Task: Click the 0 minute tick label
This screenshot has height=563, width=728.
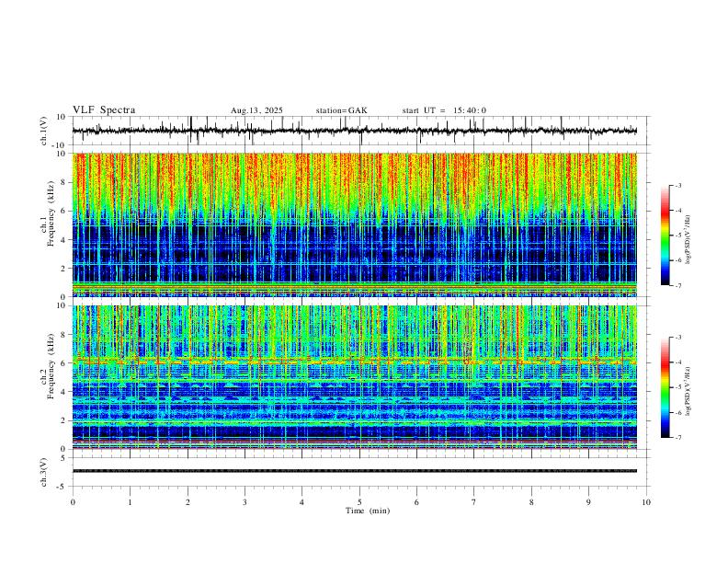Action: pos(73,502)
